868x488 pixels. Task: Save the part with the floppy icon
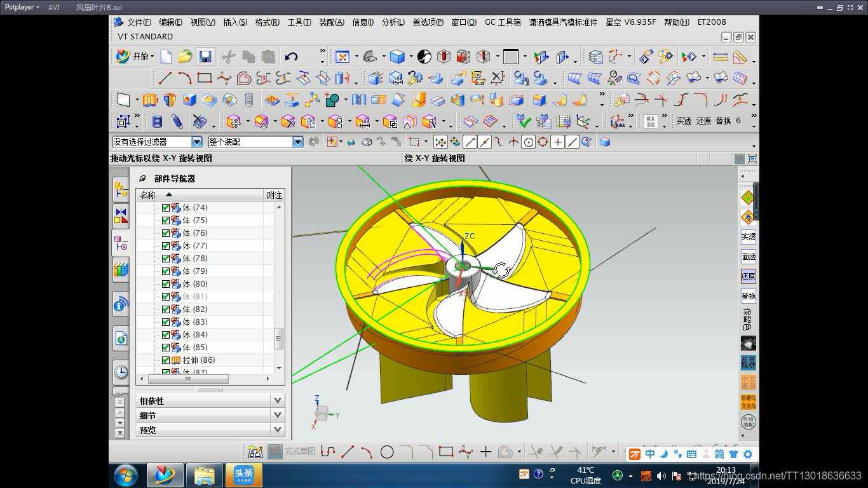(205, 57)
